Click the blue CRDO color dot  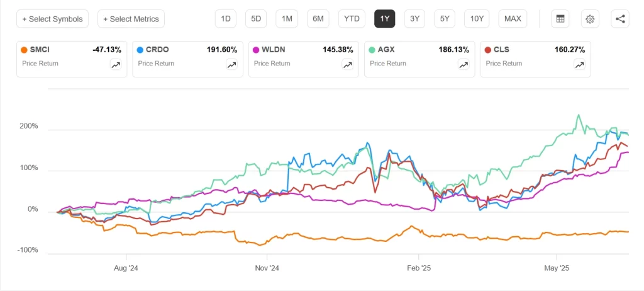[140, 50]
